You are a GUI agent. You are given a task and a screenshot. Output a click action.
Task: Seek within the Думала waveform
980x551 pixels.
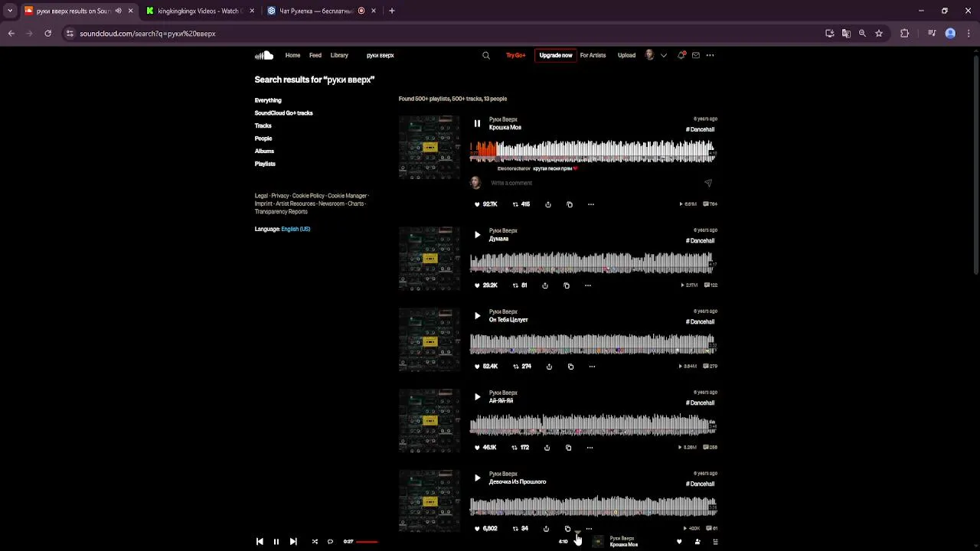click(x=593, y=263)
